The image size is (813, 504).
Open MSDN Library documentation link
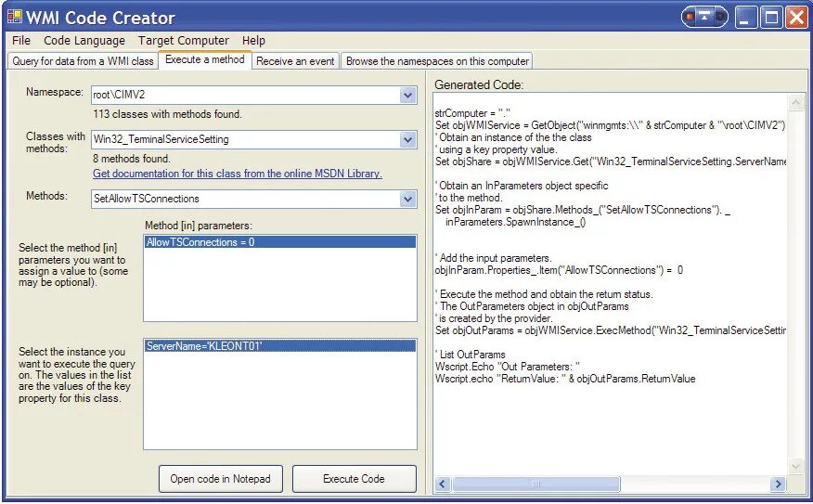click(238, 174)
